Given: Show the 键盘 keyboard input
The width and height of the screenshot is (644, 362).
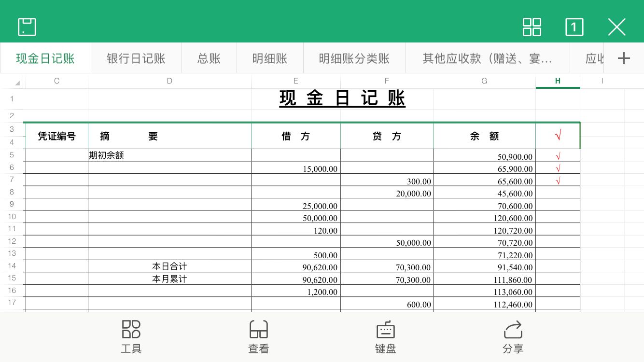Looking at the screenshot, I should point(385,336).
